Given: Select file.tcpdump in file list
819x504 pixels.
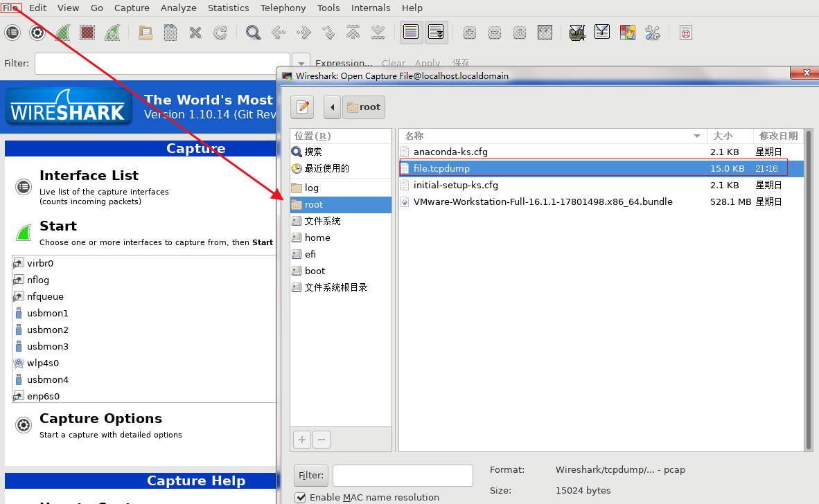Looking at the screenshot, I should [601, 168].
